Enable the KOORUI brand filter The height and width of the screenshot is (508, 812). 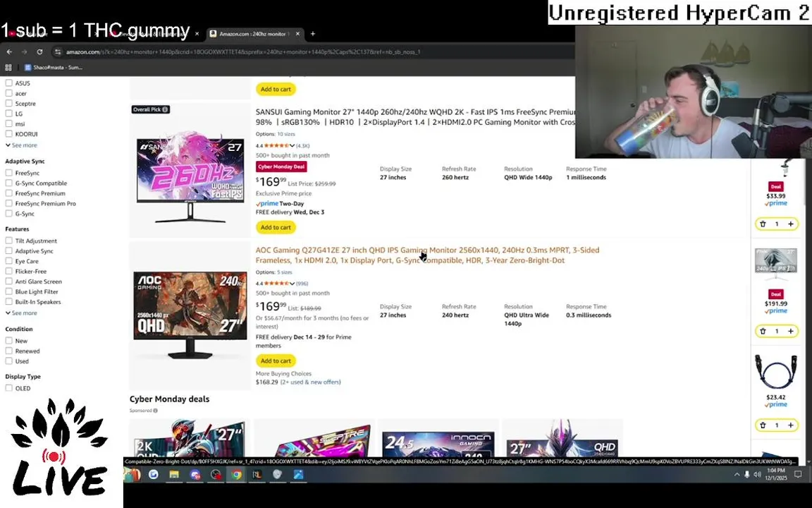click(8, 134)
